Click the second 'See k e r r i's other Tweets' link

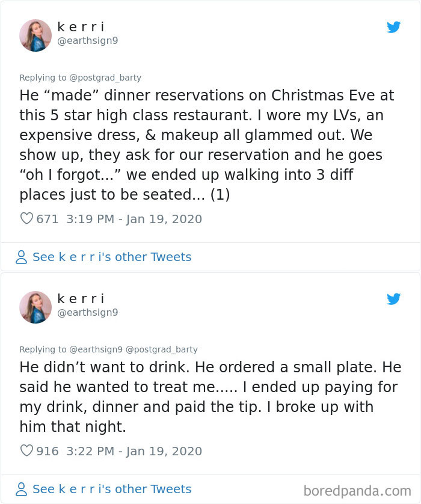(x=113, y=489)
